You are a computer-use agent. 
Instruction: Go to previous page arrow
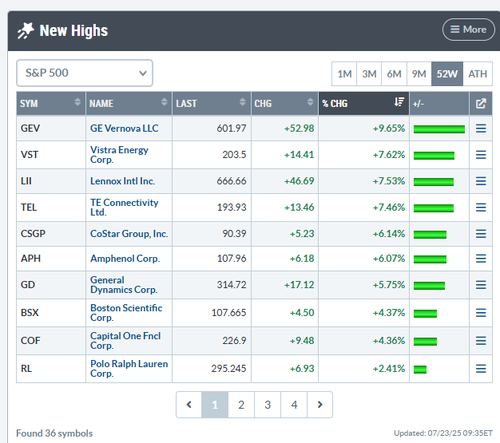189,405
